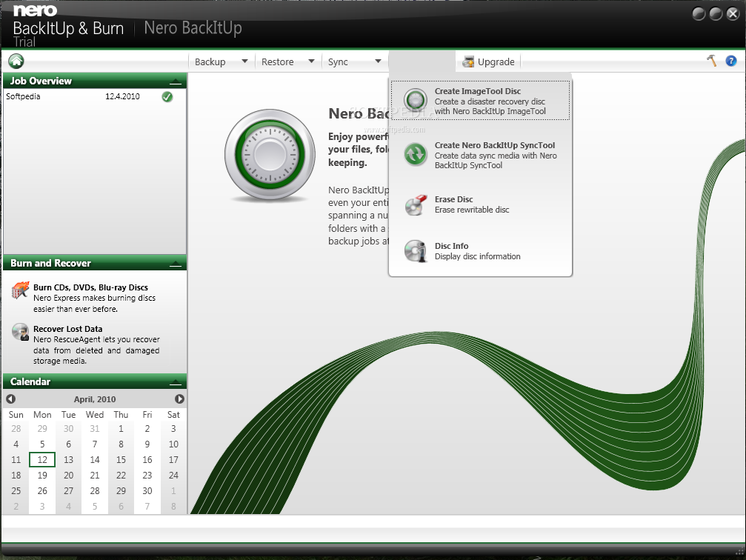Go to previous month in calendar
746x560 pixels.
click(x=11, y=399)
